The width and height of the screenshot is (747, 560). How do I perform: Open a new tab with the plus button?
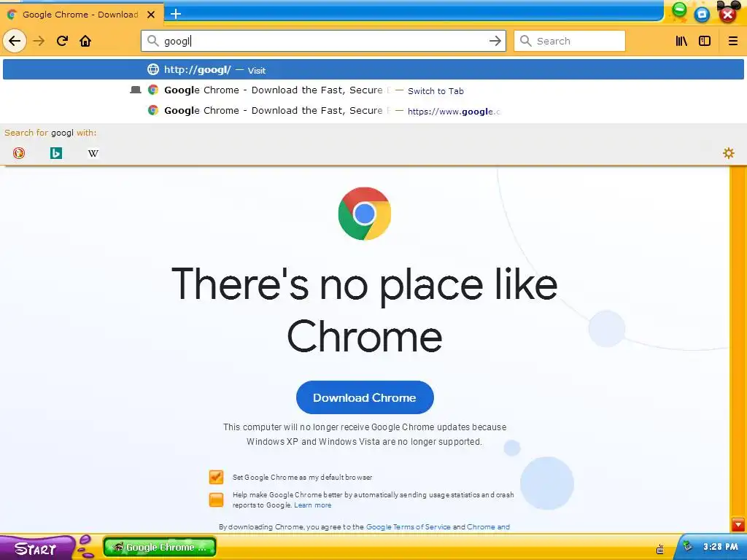(x=176, y=14)
